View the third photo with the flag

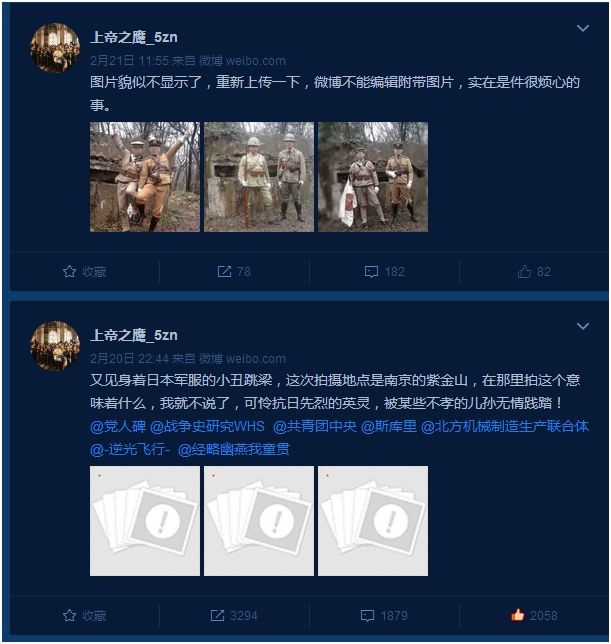tap(373, 177)
